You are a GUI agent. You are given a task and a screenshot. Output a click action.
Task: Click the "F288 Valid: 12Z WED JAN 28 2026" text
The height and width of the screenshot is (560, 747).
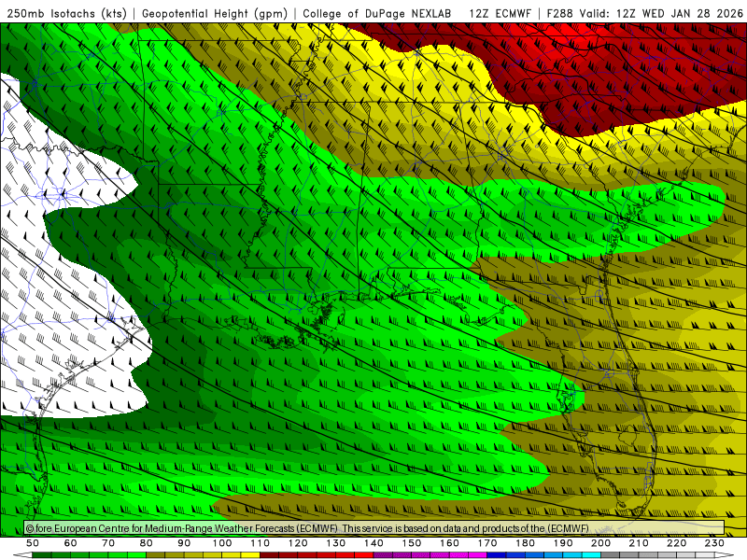644,13
